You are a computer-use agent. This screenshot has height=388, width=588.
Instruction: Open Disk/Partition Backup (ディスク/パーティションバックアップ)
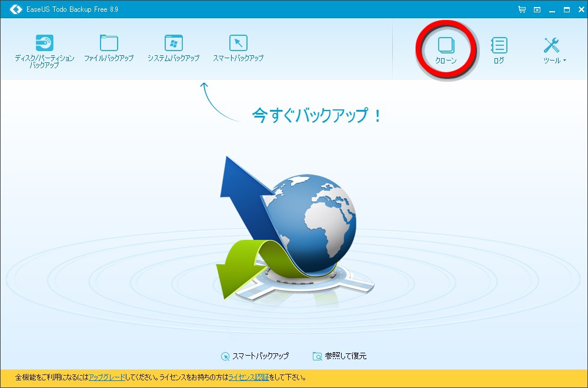pyautogui.click(x=44, y=51)
